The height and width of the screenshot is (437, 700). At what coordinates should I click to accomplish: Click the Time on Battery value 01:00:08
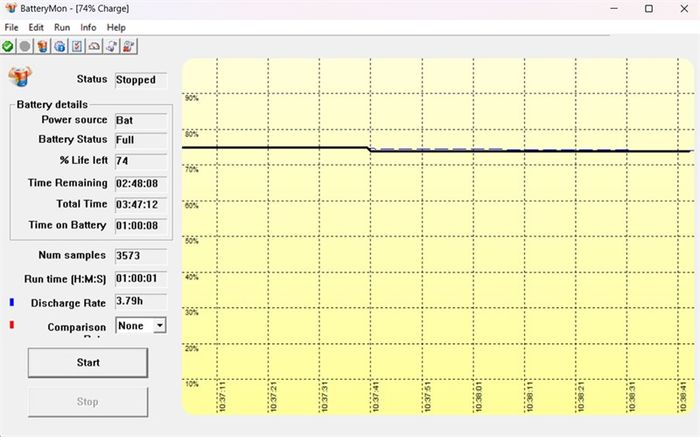pos(141,225)
